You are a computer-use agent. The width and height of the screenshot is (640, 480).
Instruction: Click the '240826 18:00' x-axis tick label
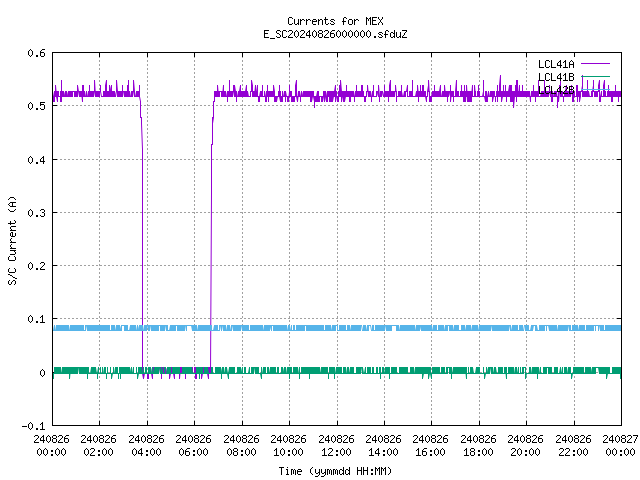[478, 446]
